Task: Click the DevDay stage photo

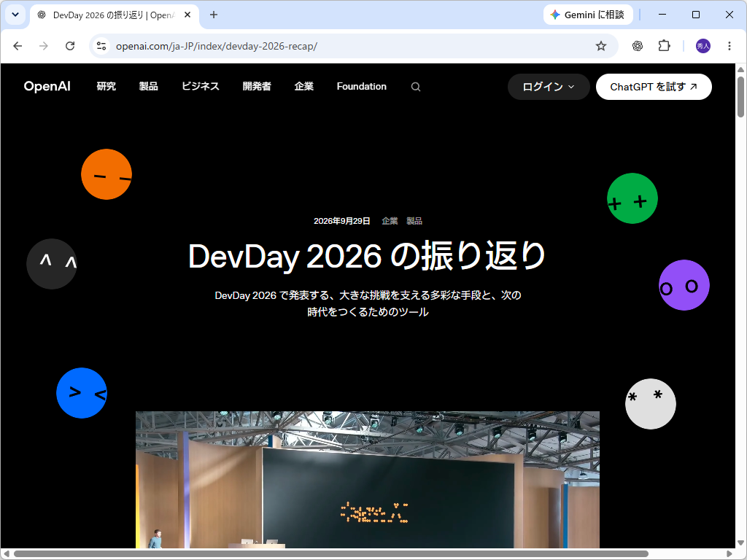Action: [x=368, y=480]
